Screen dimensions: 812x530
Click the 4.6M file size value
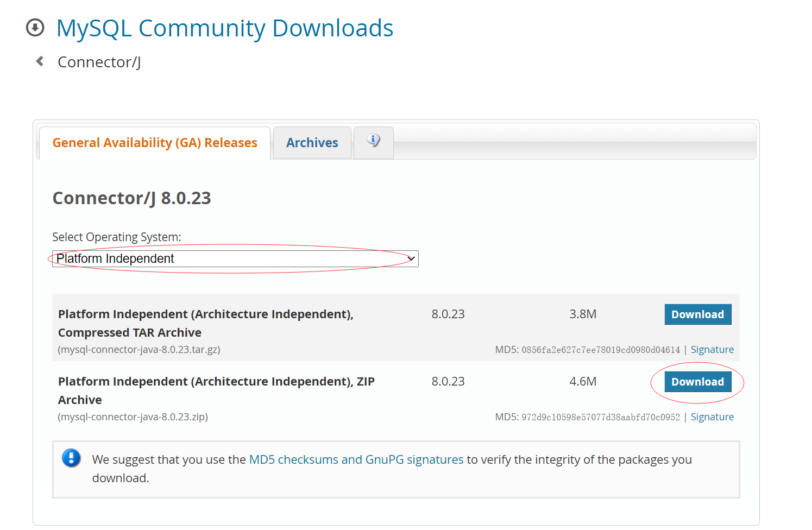click(x=583, y=381)
